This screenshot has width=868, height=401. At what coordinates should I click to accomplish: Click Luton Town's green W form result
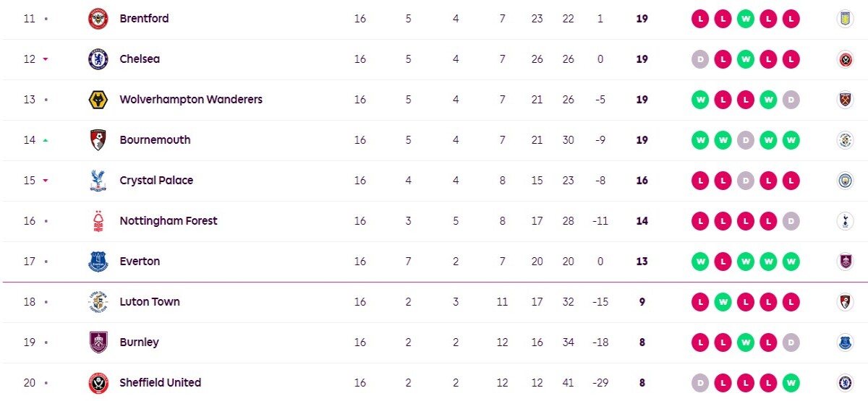(723, 302)
